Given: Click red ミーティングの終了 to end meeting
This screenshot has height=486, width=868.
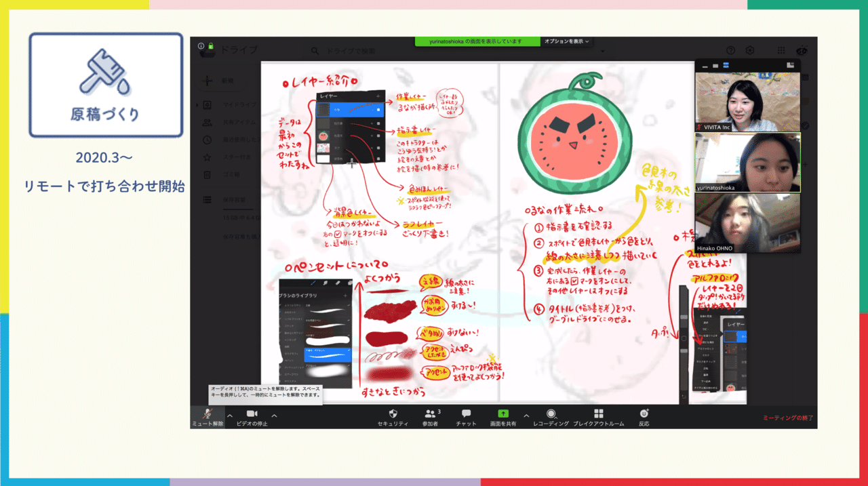Looking at the screenshot, I should coord(787,418).
